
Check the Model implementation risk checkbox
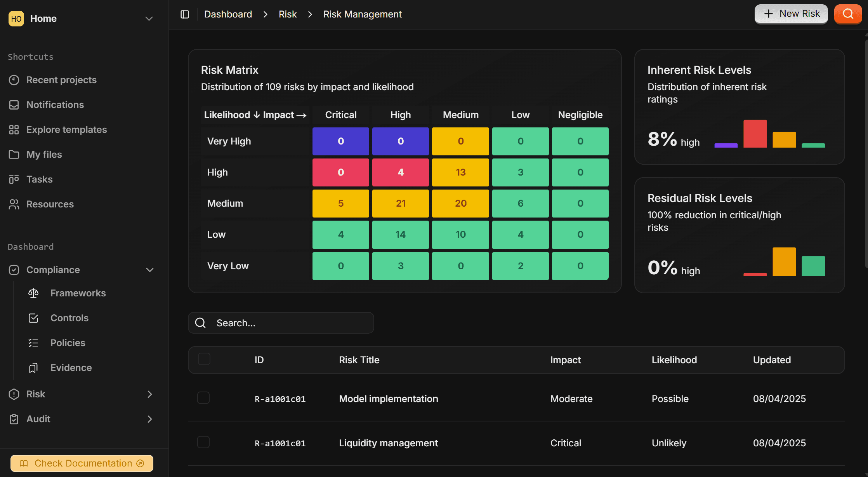coord(203,398)
